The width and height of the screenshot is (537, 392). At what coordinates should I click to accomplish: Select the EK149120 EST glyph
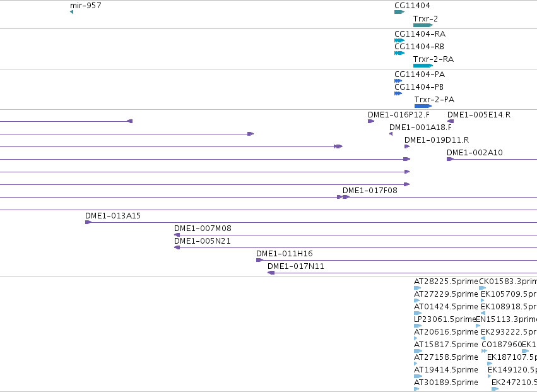click(x=490, y=377)
